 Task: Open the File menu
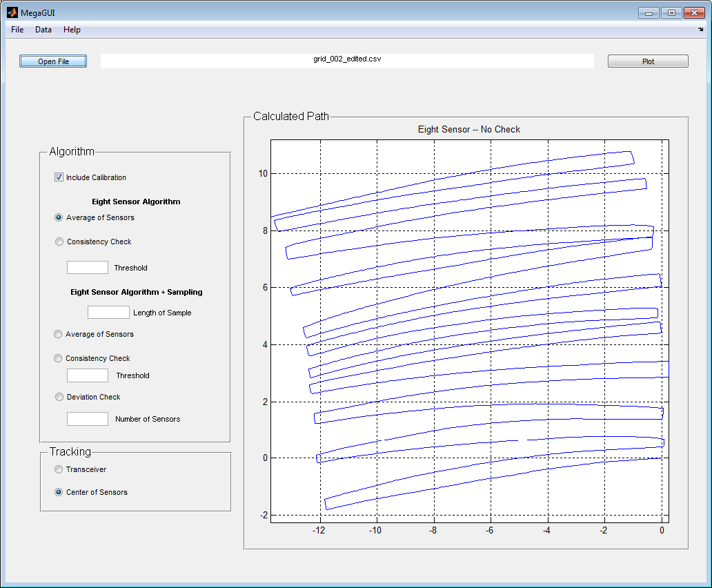coord(17,30)
